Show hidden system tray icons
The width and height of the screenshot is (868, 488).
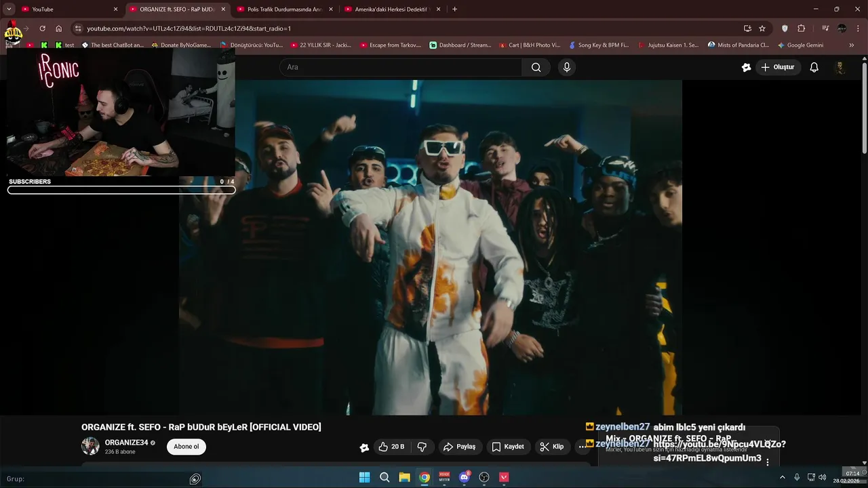tap(783, 477)
